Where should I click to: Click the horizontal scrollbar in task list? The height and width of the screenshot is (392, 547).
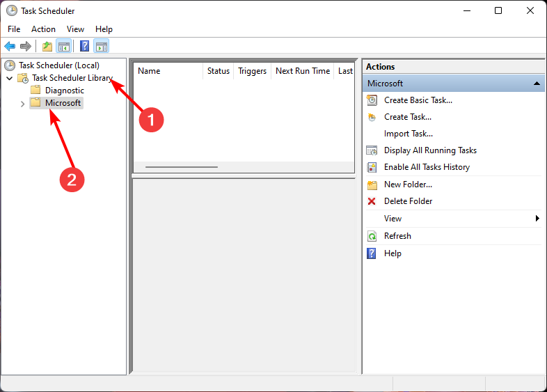(182, 167)
